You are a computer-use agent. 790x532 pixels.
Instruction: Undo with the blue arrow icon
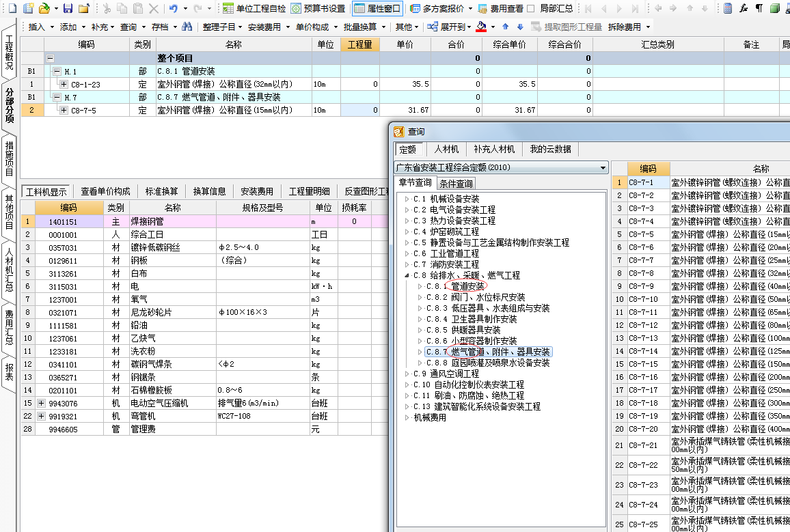click(x=174, y=8)
